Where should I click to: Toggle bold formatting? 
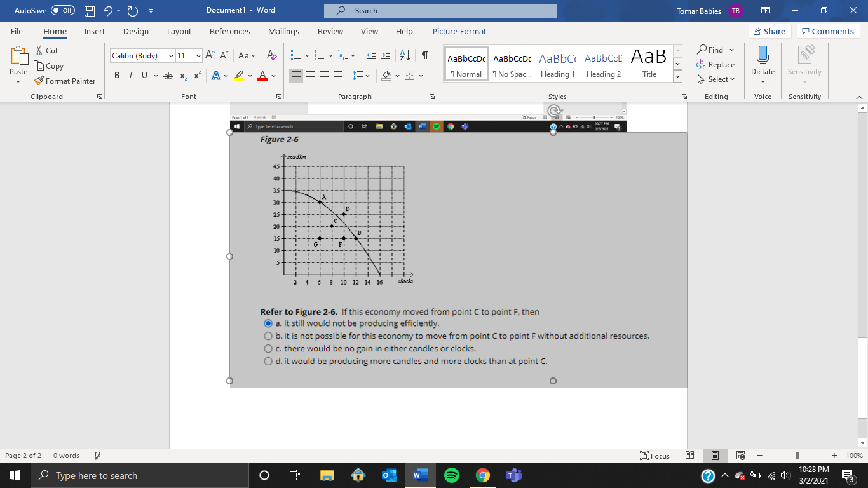[117, 75]
